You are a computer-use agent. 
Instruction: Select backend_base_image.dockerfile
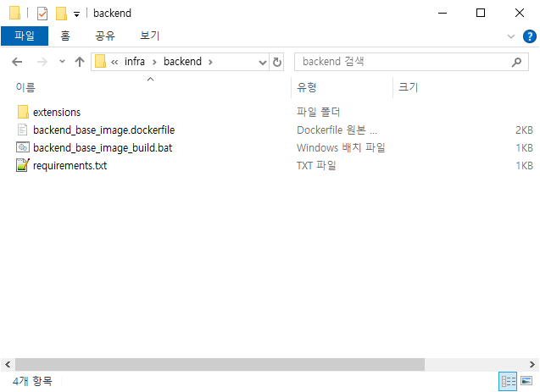pos(104,130)
